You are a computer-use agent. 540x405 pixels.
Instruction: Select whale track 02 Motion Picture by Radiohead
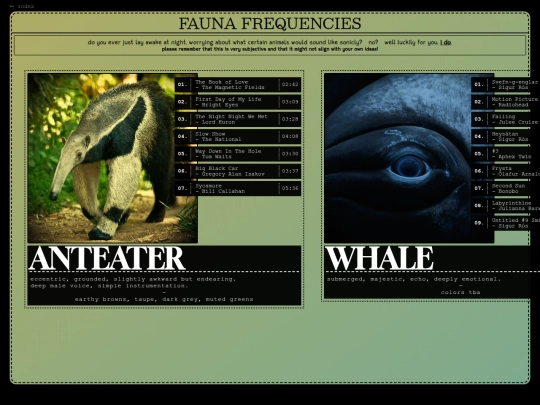point(506,102)
